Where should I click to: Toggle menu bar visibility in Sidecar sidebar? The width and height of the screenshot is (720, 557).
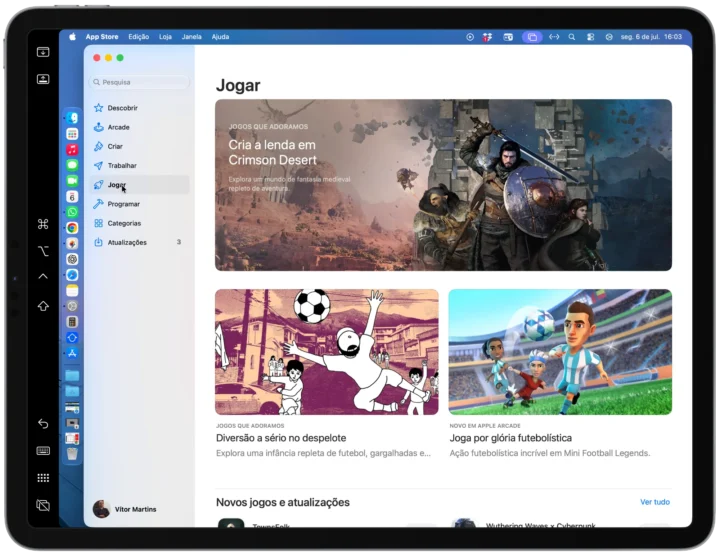(x=43, y=52)
